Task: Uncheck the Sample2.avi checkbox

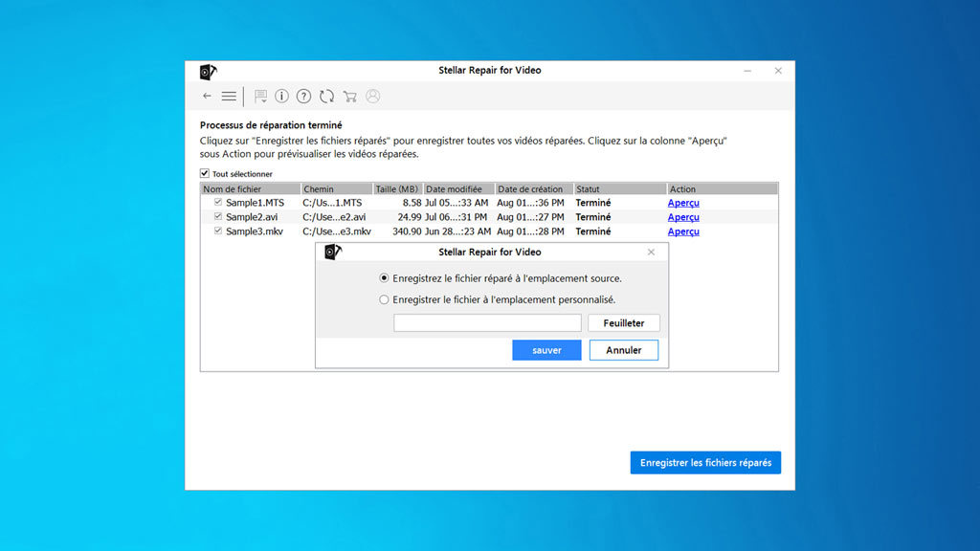Action: (x=218, y=216)
